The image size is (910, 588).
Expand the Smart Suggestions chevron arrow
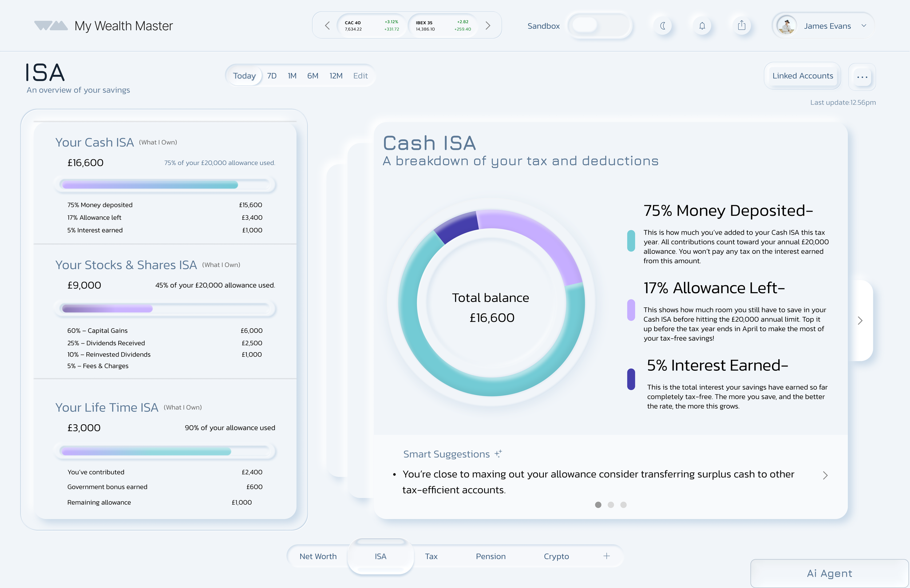[825, 475]
